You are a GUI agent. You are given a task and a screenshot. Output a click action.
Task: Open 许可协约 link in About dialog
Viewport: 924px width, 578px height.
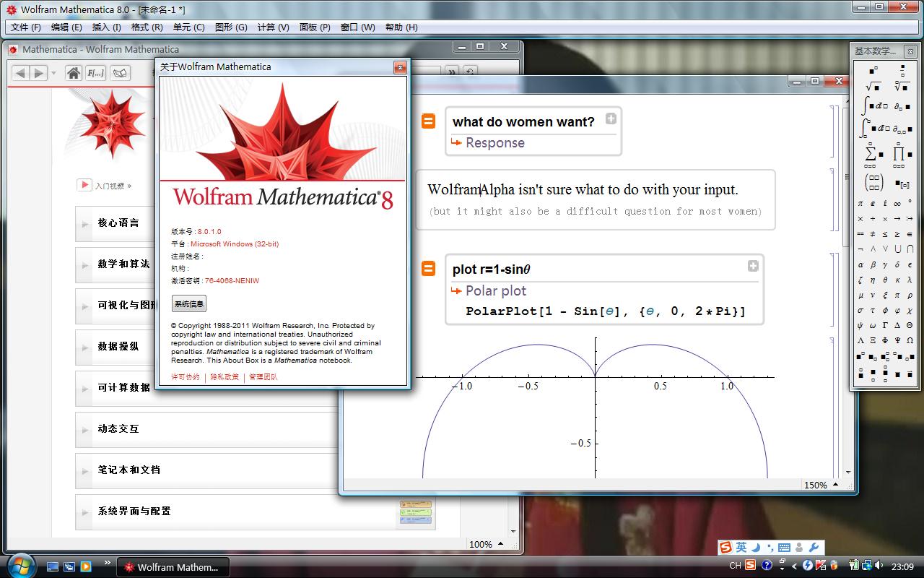pyautogui.click(x=185, y=377)
